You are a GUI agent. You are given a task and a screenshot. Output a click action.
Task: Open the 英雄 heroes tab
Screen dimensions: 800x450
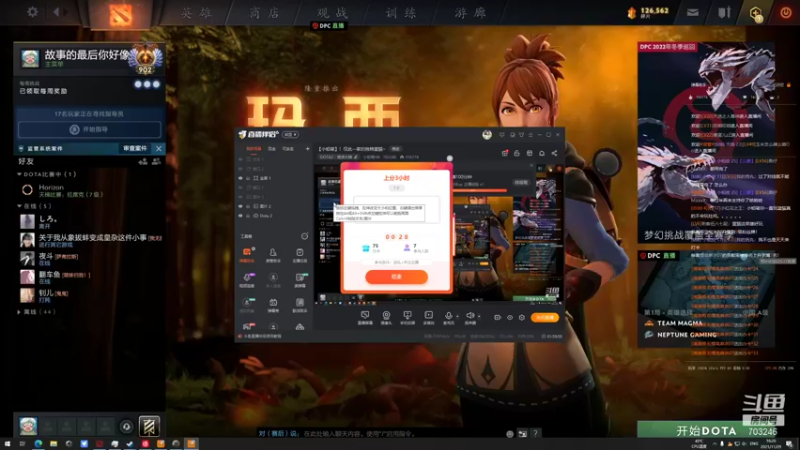click(197, 13)
